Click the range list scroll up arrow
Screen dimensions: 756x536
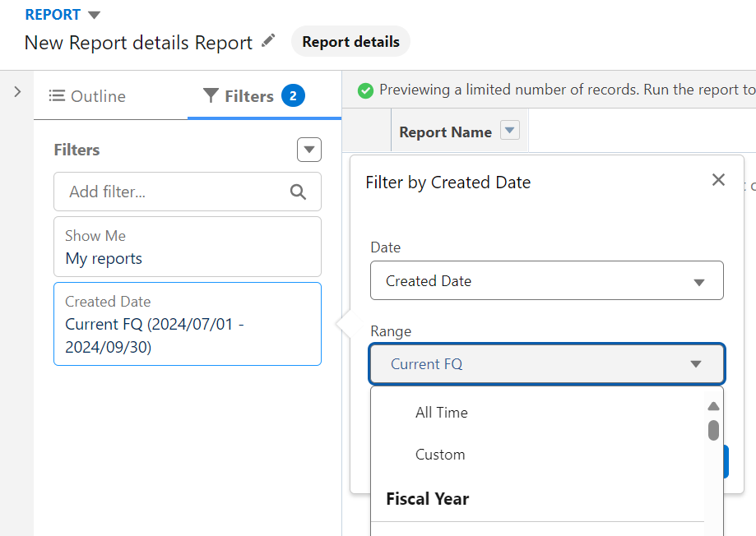click(713, 406)
